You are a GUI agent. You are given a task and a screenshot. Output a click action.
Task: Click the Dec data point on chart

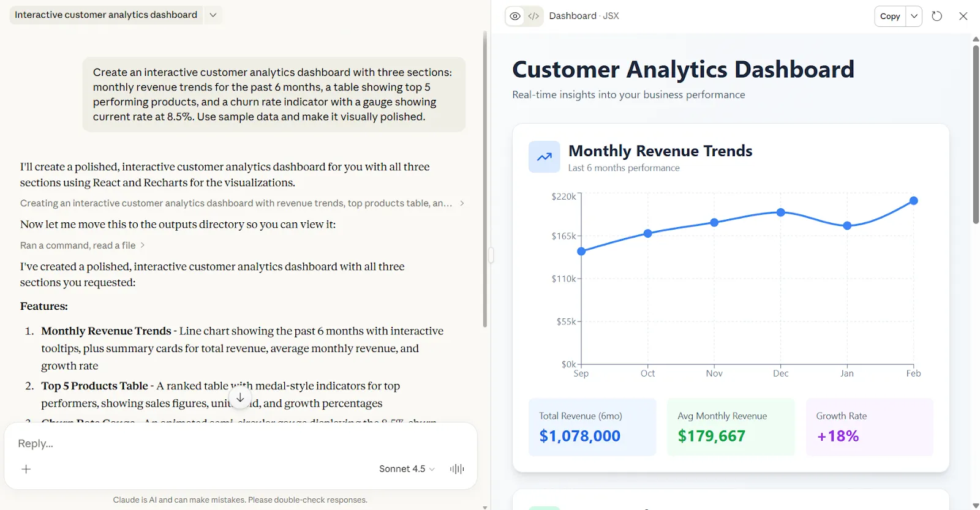pos(780,212)
